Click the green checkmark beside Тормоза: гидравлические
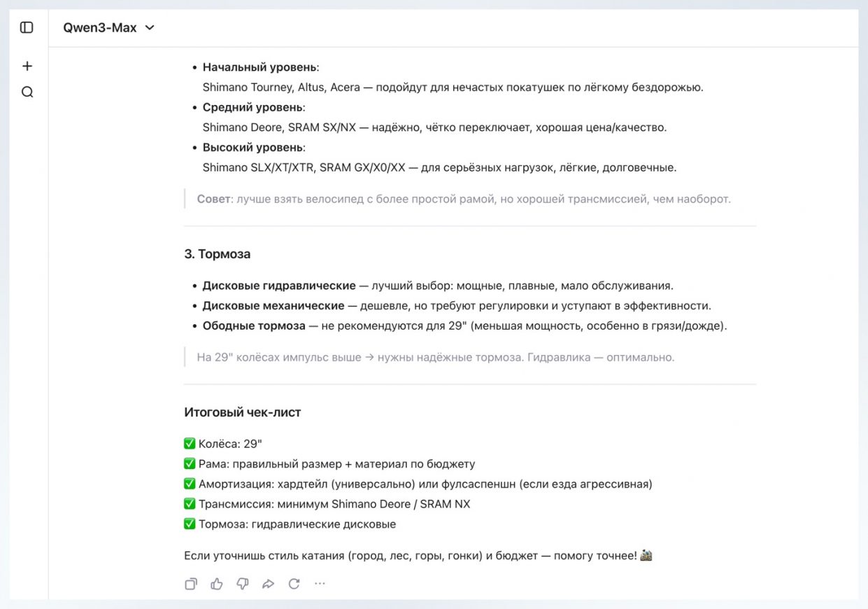 190,524
